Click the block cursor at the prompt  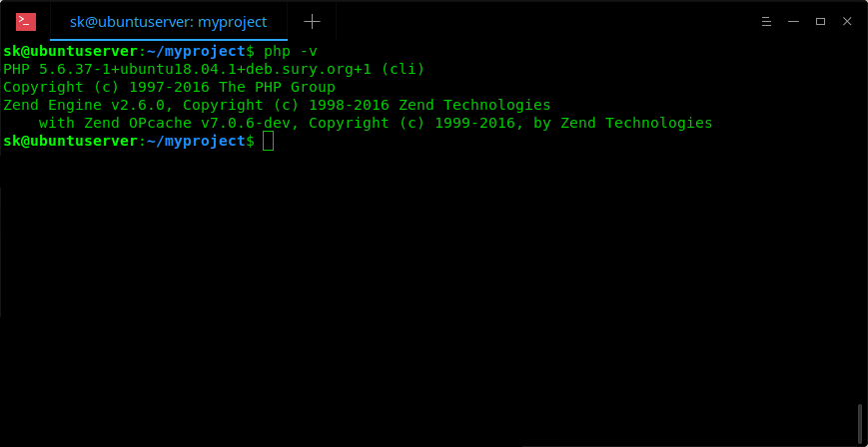pyautogui.click(x=269, y=141)
